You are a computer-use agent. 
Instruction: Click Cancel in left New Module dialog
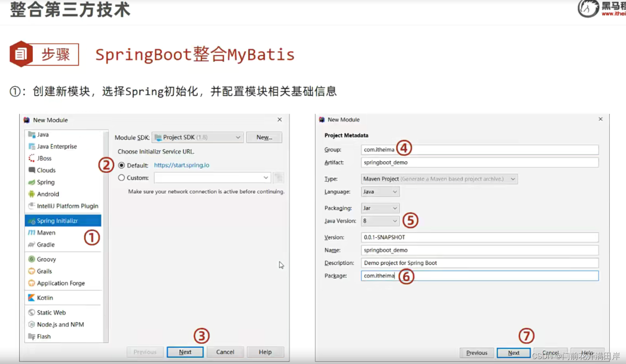click(225, 352)
